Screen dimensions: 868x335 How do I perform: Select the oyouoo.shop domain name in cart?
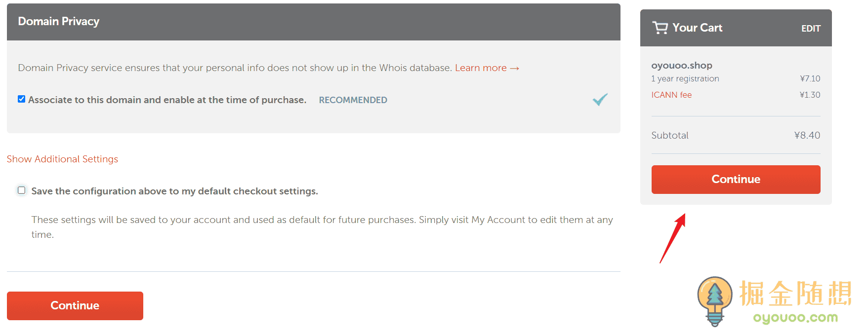[682, 66]
